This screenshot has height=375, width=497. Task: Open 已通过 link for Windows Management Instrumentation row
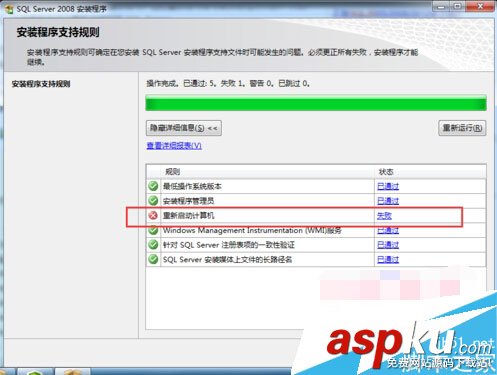pyautogui.click(x=388, y=230)
